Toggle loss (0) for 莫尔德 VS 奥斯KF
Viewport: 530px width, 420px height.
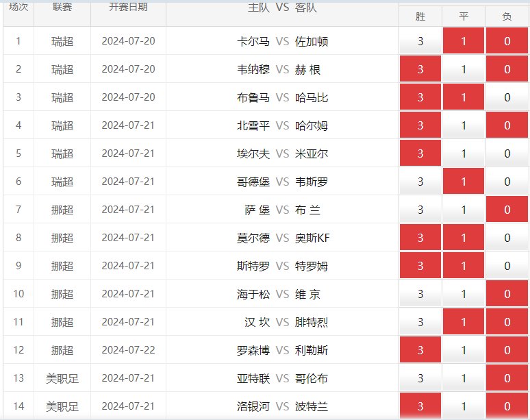507,237
